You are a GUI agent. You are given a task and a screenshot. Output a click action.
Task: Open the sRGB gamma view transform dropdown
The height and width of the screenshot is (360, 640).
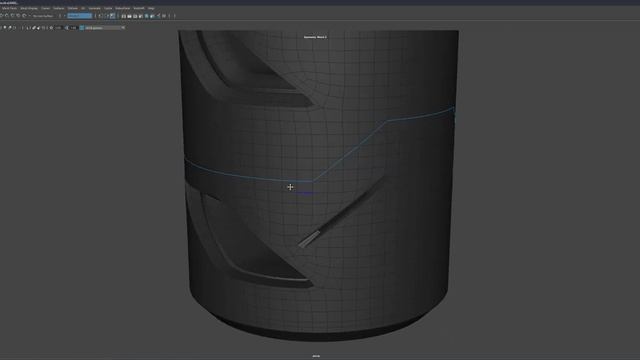point(105,28)
